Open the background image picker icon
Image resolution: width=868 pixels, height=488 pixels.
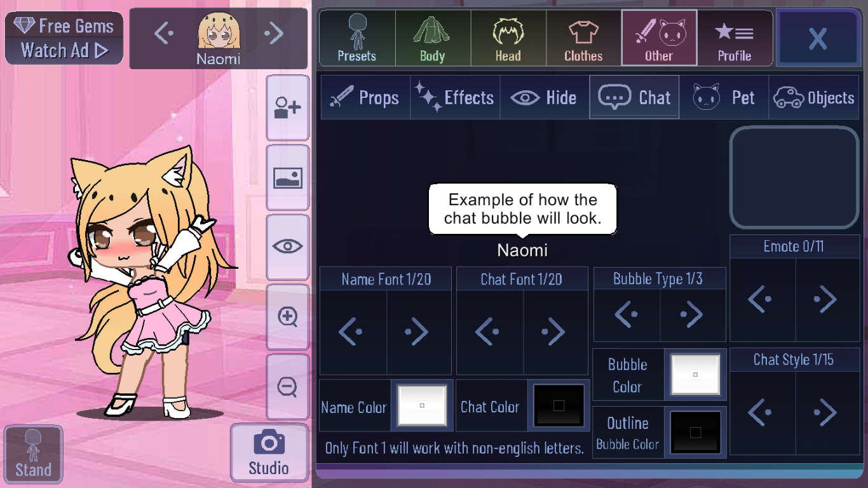tap(287, 178)
